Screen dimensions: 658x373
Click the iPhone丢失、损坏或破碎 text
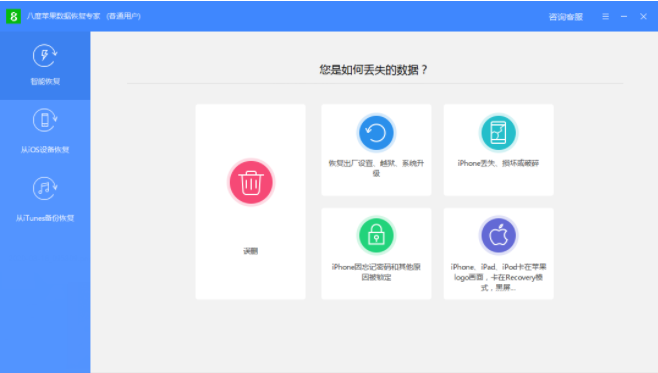coord(498,163)
